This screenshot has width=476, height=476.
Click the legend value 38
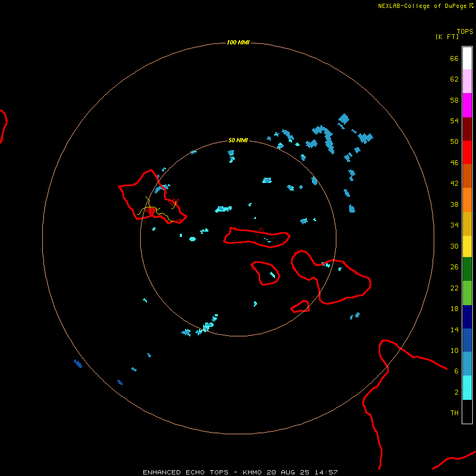[x=454, y=205]
